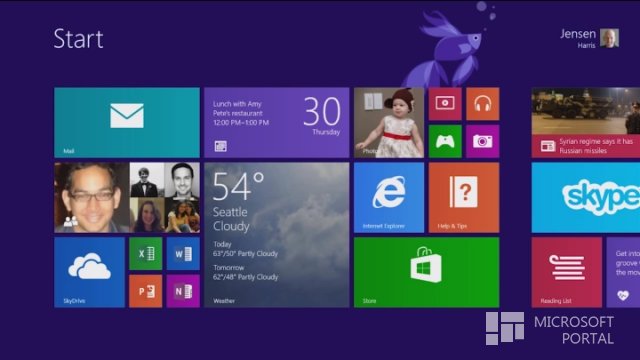
Task: Open the Xbox Games tile
Action: pos(445,141)
